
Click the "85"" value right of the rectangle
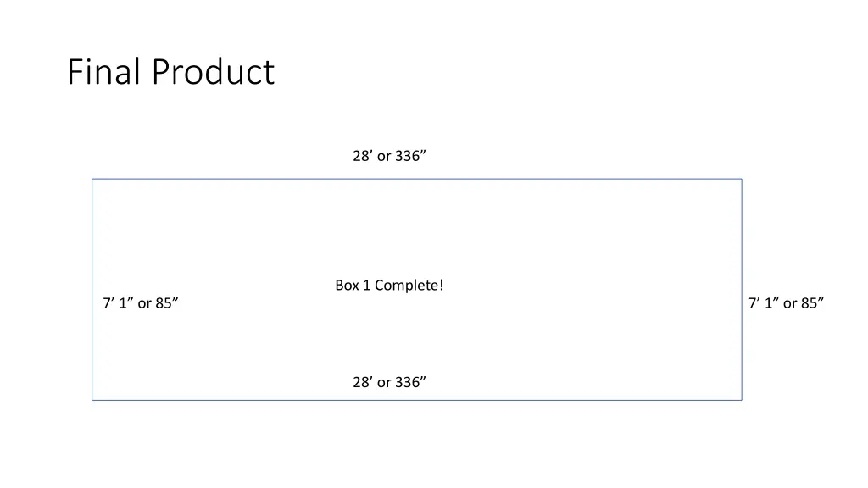point(812,303)
